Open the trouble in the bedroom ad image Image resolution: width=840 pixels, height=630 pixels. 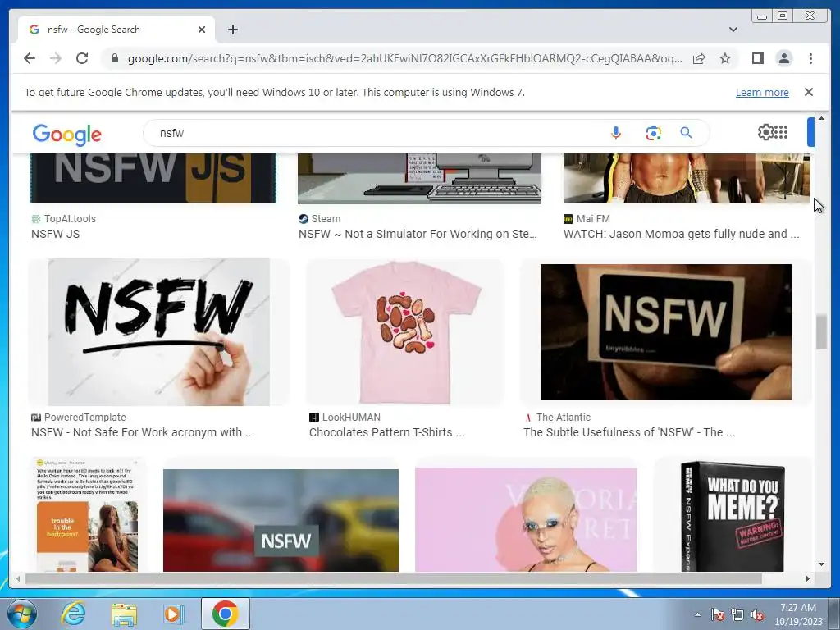pos(87,514)
